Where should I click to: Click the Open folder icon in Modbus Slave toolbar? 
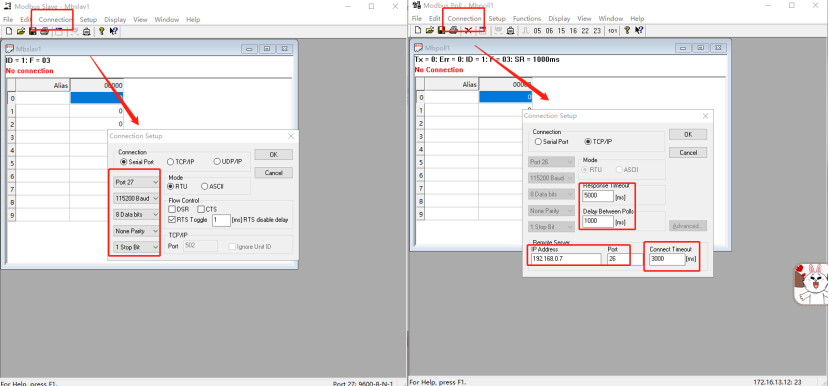pos(21,31)
